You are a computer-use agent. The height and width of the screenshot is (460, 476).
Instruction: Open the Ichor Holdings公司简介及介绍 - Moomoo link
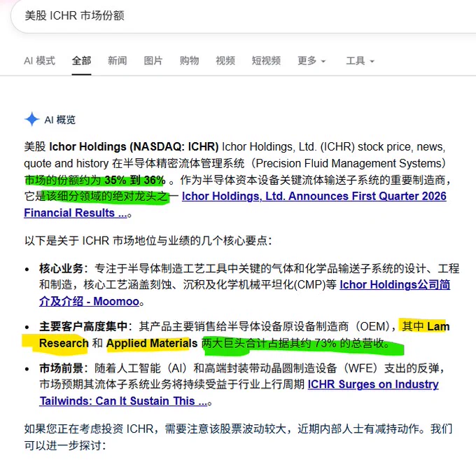point(245,293)
